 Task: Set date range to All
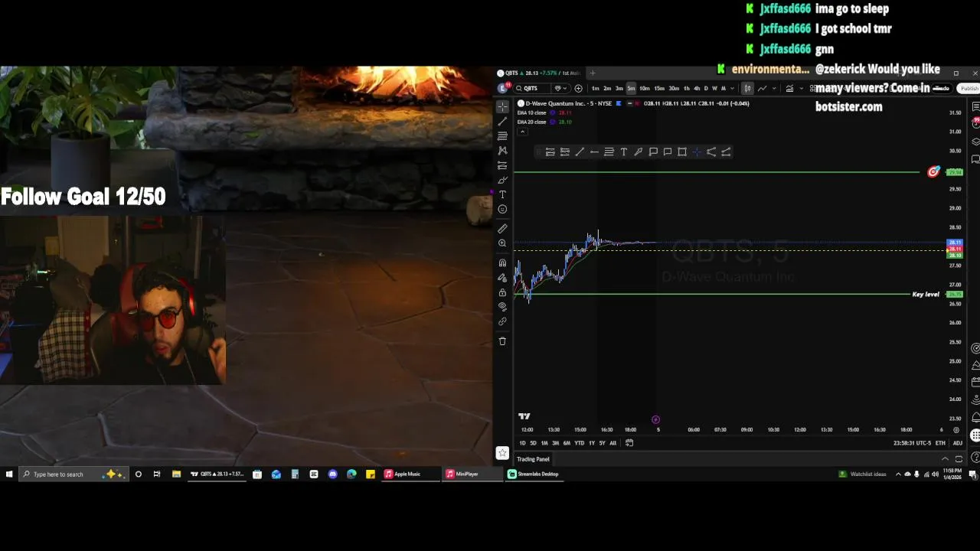click(612, 443)
